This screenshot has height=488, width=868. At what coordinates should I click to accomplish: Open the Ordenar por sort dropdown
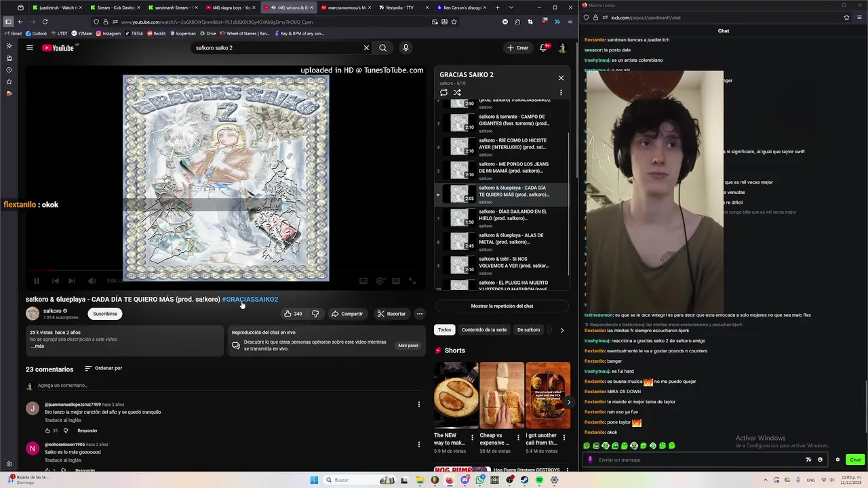pos(103,368)
